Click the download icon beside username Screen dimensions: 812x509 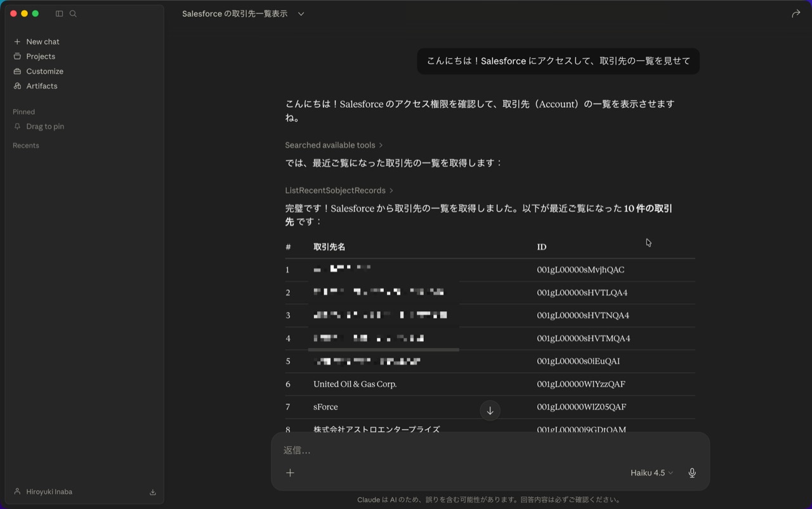(x=152, y=492)
